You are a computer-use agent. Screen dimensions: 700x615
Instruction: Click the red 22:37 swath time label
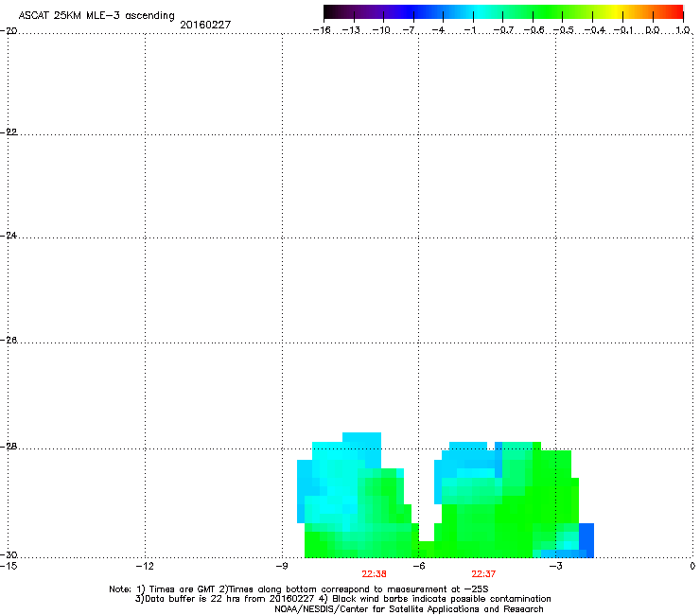483,574
